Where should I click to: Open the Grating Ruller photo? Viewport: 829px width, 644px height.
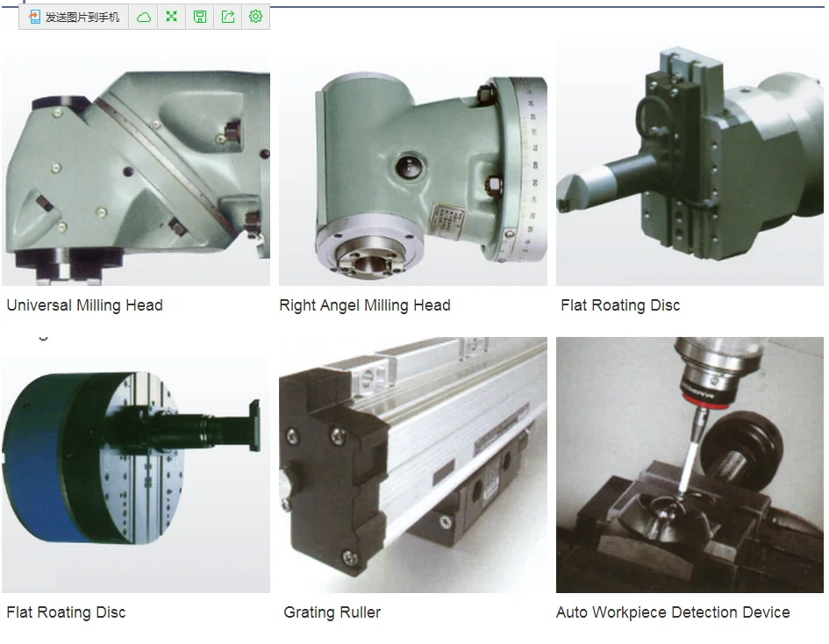click(413, 465)
